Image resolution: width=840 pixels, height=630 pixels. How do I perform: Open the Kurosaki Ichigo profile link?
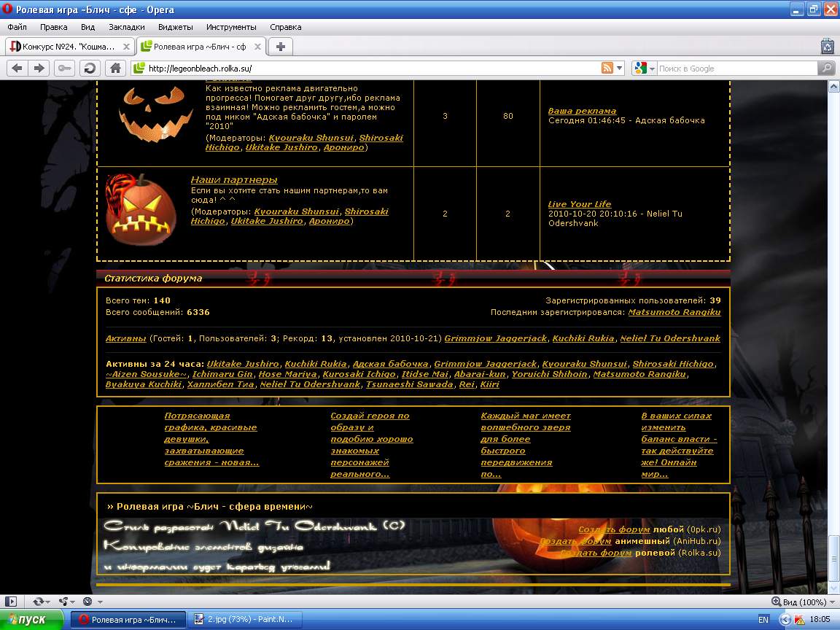pos(359,374)
